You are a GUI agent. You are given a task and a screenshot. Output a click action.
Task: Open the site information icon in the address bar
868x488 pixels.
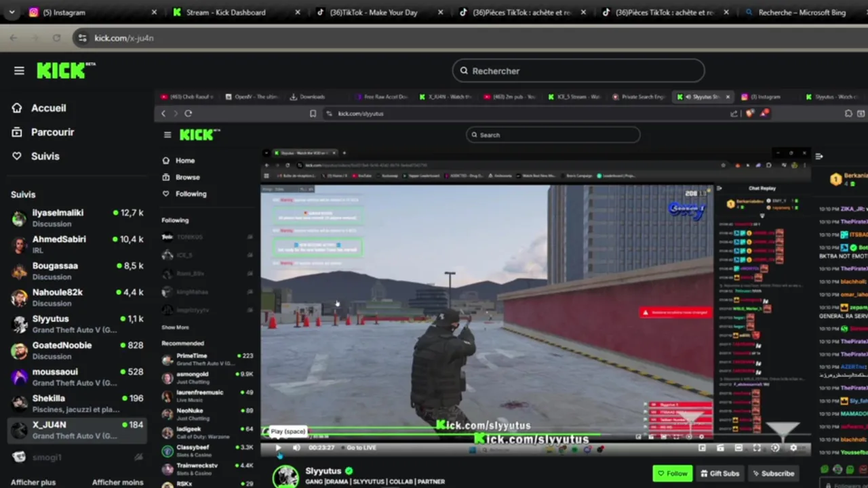(x=82, y=38)
